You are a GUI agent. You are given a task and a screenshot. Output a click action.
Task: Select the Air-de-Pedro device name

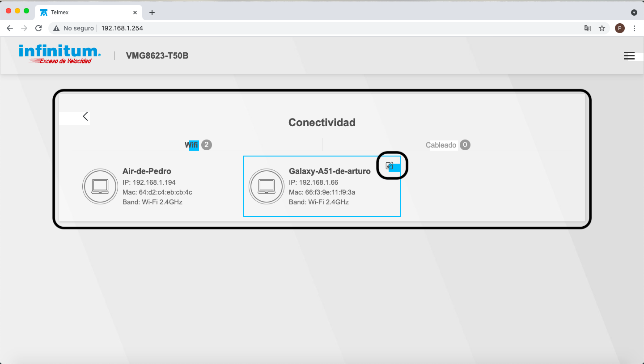(x=147, y=171)
